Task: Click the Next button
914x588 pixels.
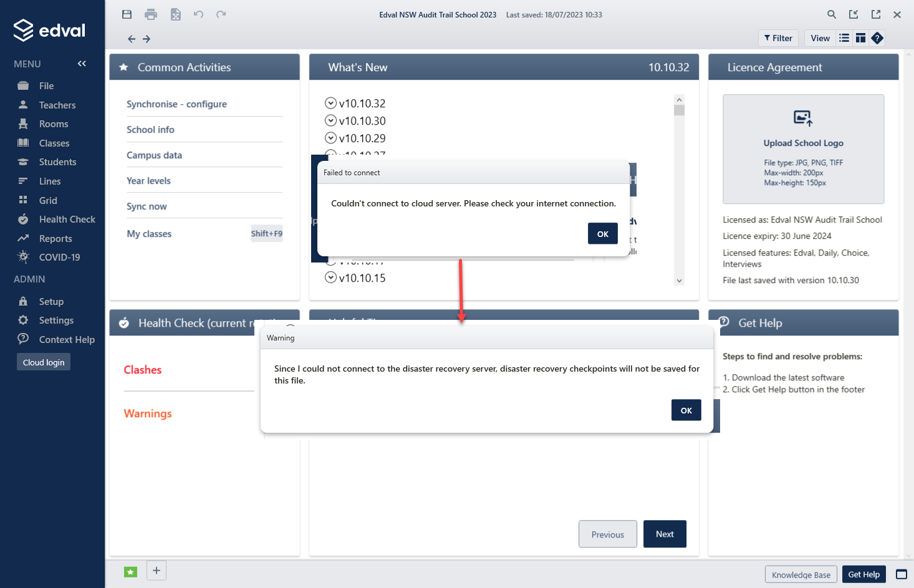Action: point(665,534)
